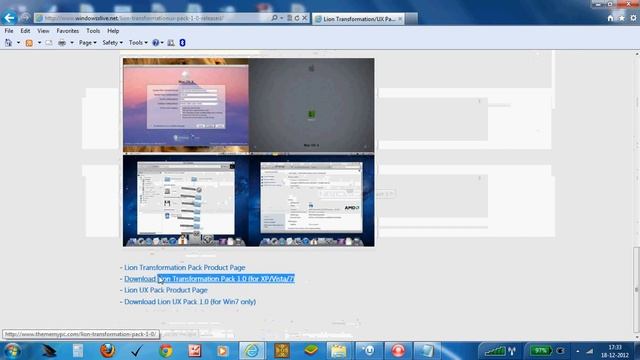This screenshot has width=640, height=360.
Task: Click the green signal bars tray icon
Action: coord(495,351)
